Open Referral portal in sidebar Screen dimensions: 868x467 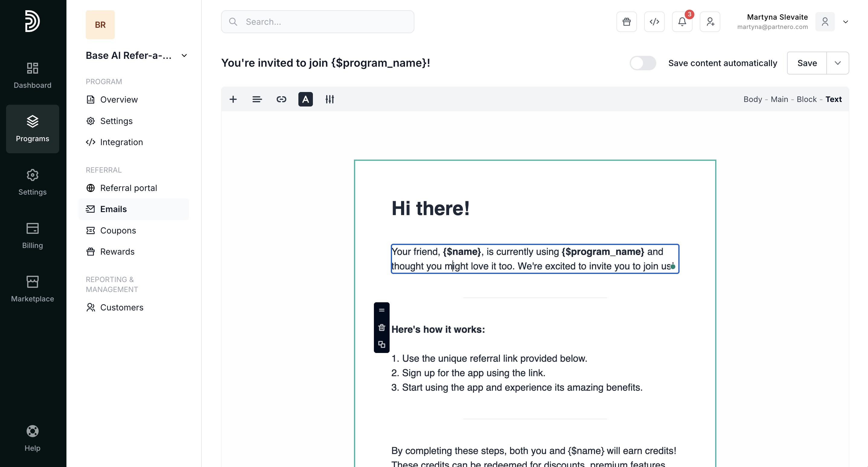(128, 188)
